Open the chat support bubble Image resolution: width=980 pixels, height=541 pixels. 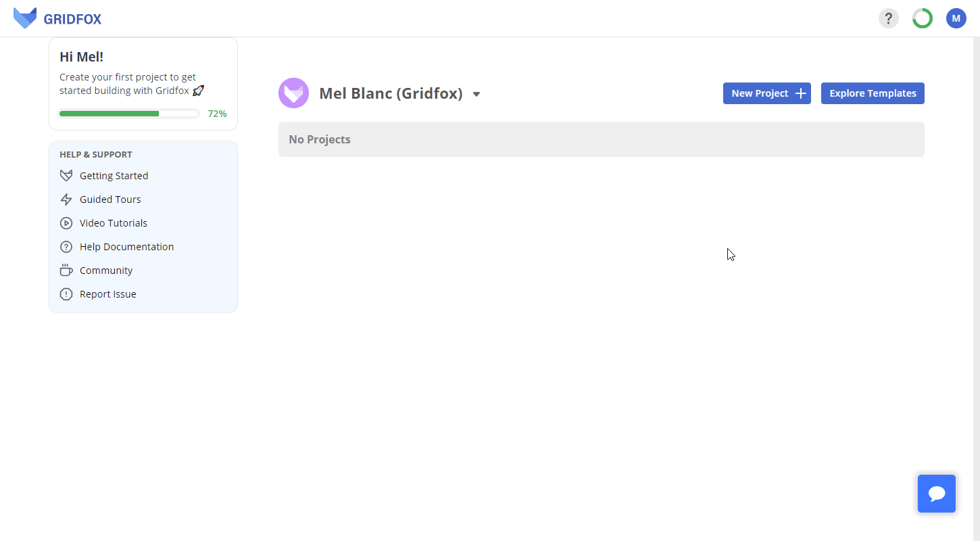(937, 494)
